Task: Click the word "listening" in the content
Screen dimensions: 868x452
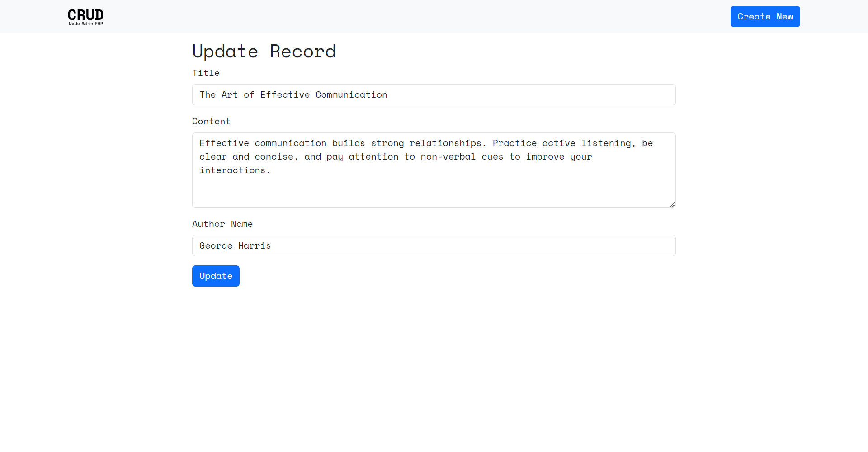Action: pyautogui.click(x=606, y=143)
